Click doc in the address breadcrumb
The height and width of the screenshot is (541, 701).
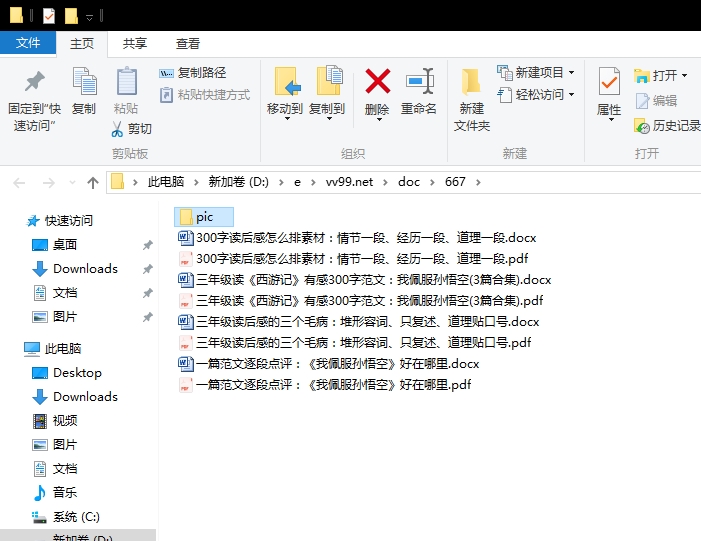pos(409,182)
